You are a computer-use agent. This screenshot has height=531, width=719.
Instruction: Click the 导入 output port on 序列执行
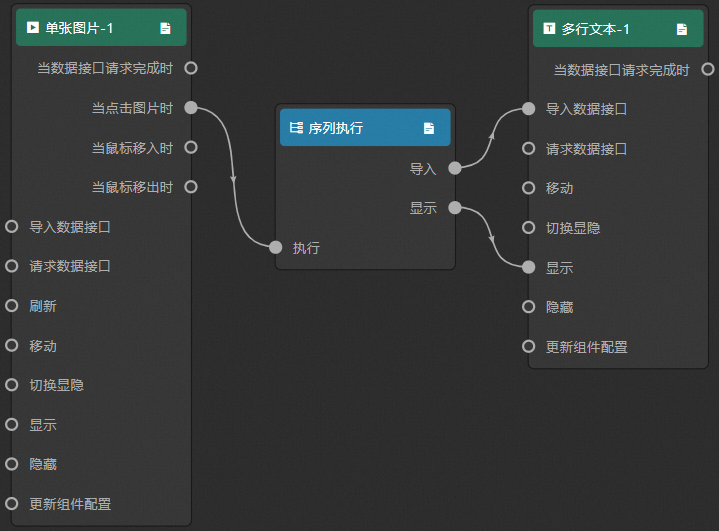click(x=455, y=169)
